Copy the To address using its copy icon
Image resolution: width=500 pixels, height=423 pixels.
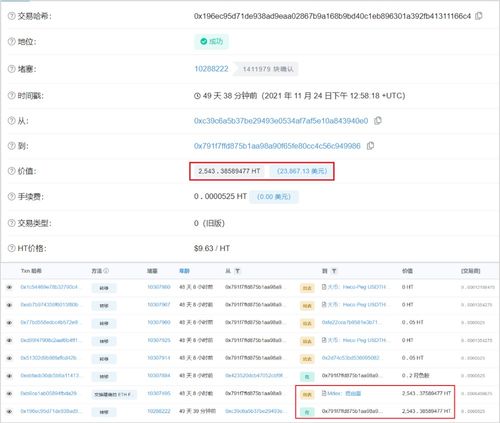pos(370,146)
